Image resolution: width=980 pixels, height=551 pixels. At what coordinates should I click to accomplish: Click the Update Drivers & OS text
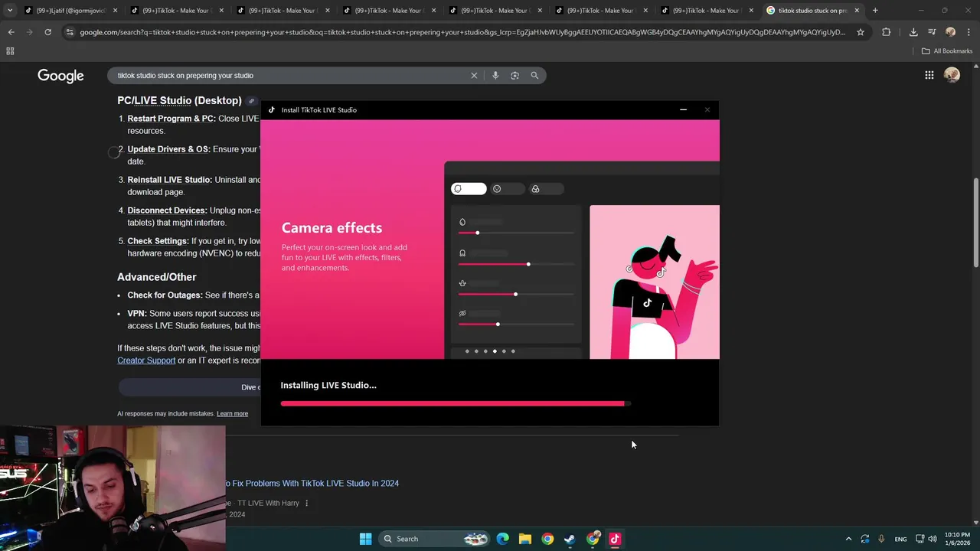click(x=168, y=149)
